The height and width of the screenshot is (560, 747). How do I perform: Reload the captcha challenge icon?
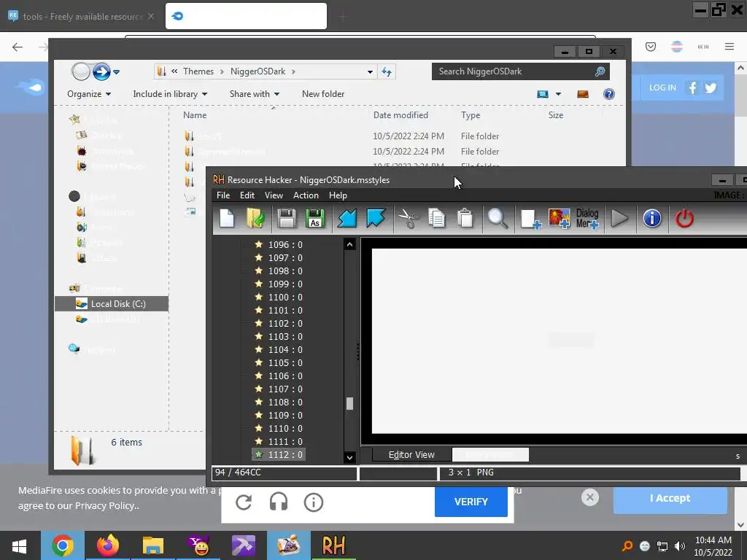click(x=244, y=502)
